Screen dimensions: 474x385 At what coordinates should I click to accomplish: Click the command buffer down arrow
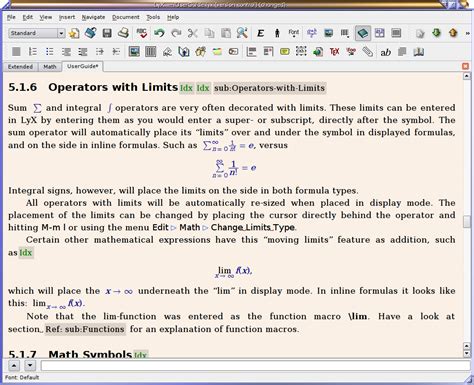coord(30,365)
